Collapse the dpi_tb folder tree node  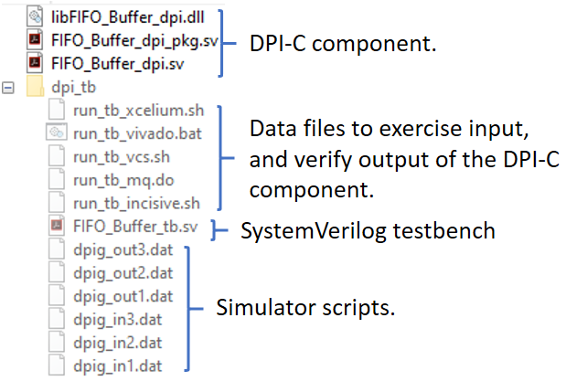point(9,88)
